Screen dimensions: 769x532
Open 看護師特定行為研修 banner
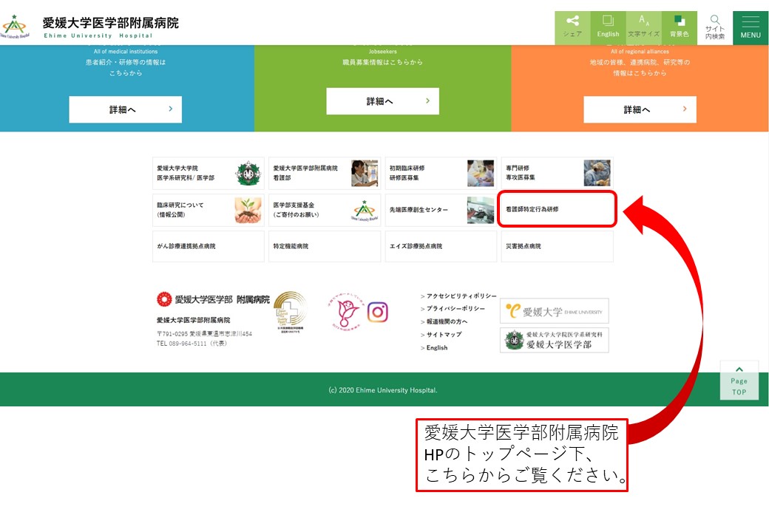(x=557, y=209)
